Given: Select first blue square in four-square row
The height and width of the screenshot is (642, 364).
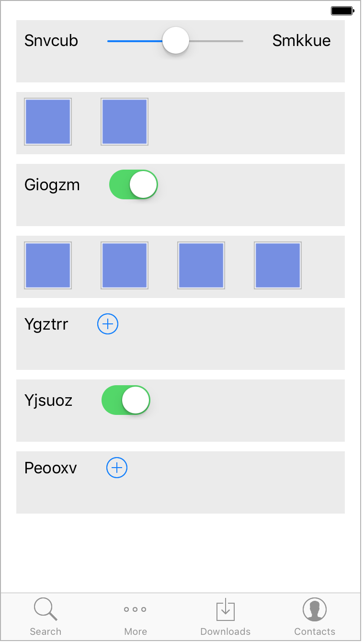Looking at the screenshot, I should click(x=48, y=265).
